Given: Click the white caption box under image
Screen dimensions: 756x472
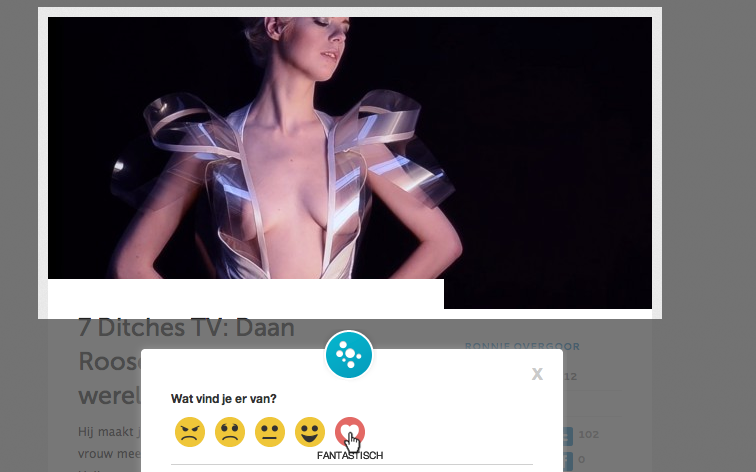Looking at the screenshot, I should [x=245, y=294].
